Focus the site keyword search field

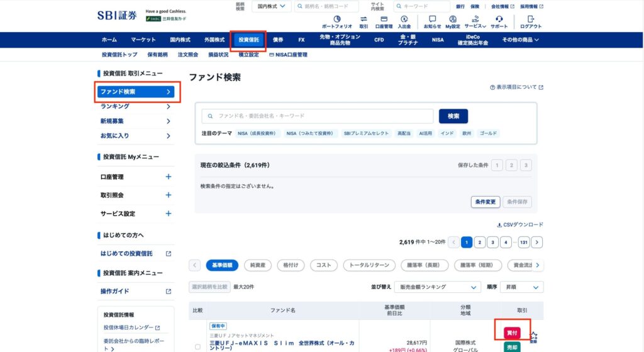421,6
